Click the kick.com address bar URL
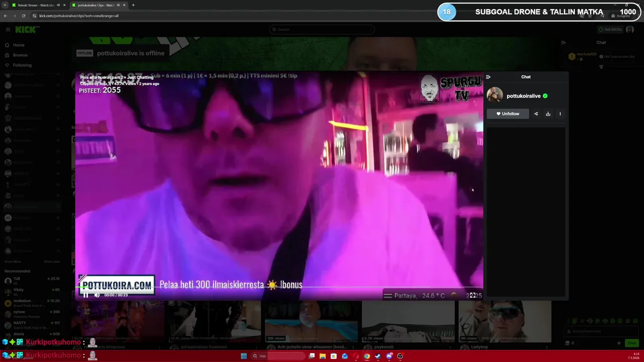Image resolution: width=644 pixels, height=362 pixels. pyautogui.click(x=79, y=16)
